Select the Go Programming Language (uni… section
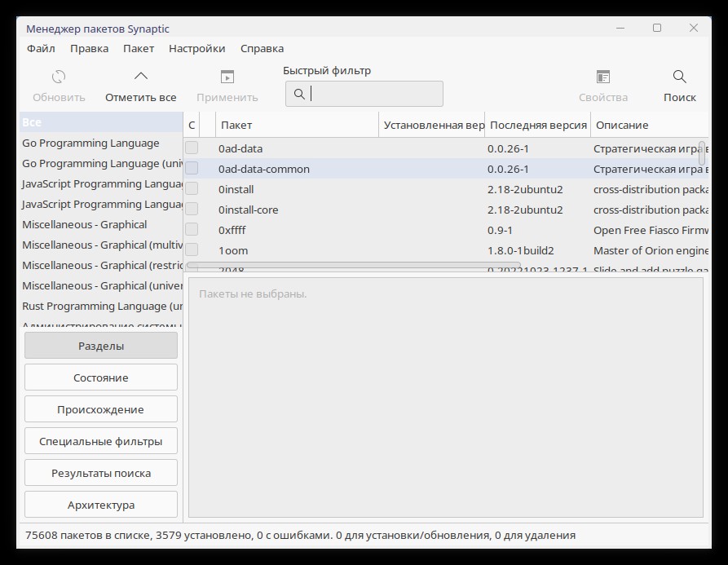Screen dimensions: 728x565 coord(101,163)
